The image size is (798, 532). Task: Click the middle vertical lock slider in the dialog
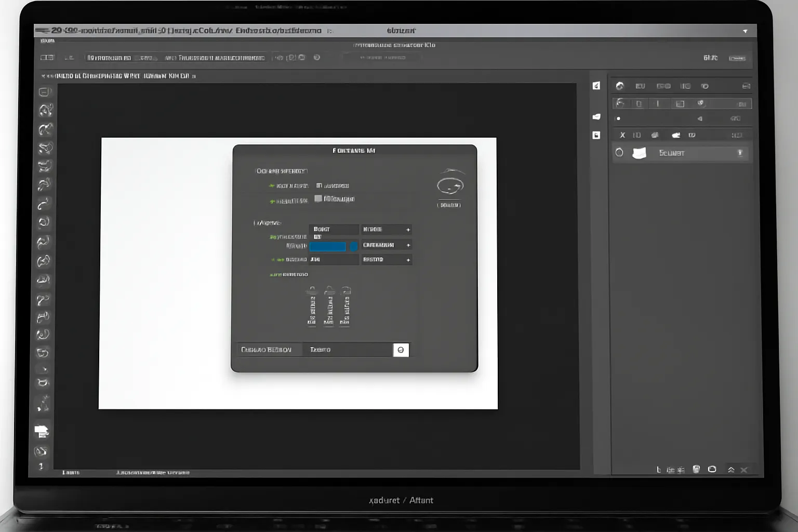click(329, 306)
